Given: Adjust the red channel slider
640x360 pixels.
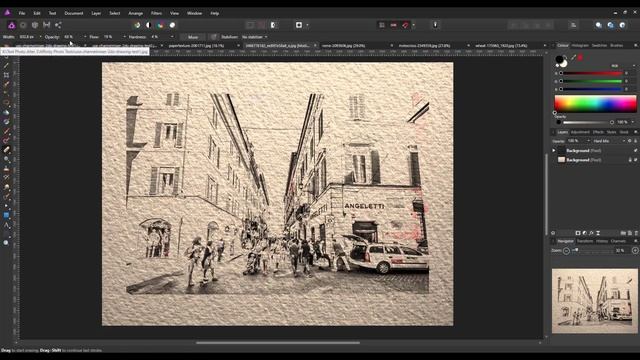Looking at the screenshot, I should tap(592, 73).
